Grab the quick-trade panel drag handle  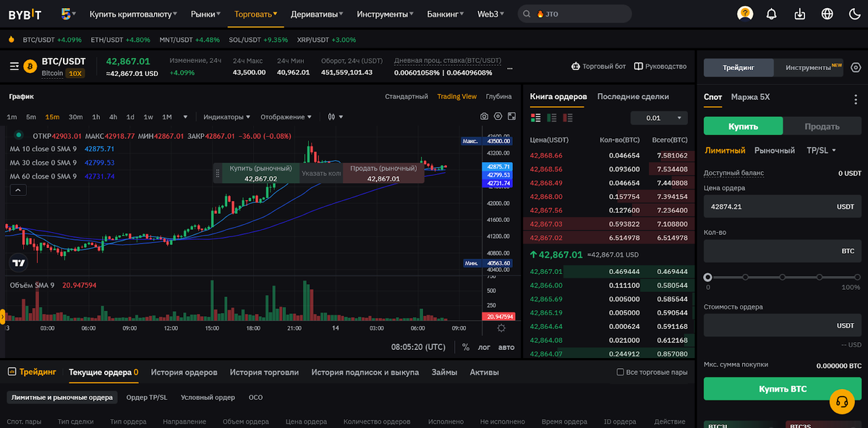point(217,173)
